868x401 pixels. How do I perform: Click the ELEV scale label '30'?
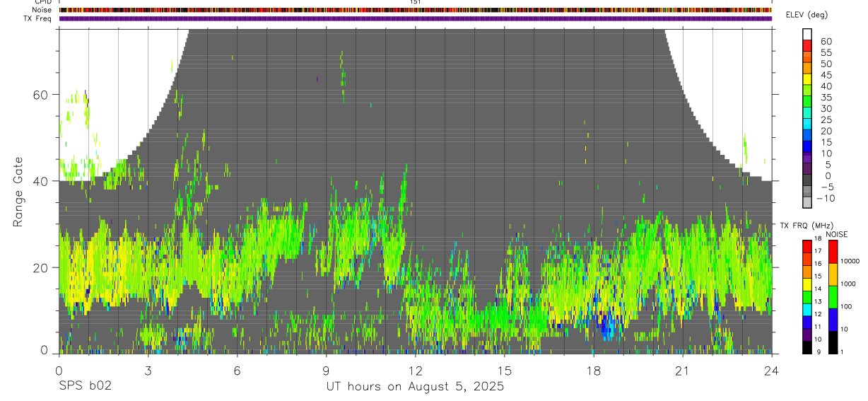[826, 108]
